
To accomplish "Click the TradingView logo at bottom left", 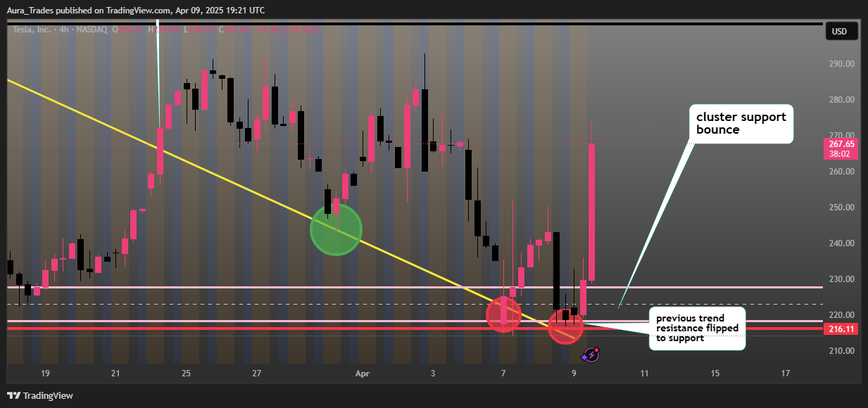I will 40,395.
